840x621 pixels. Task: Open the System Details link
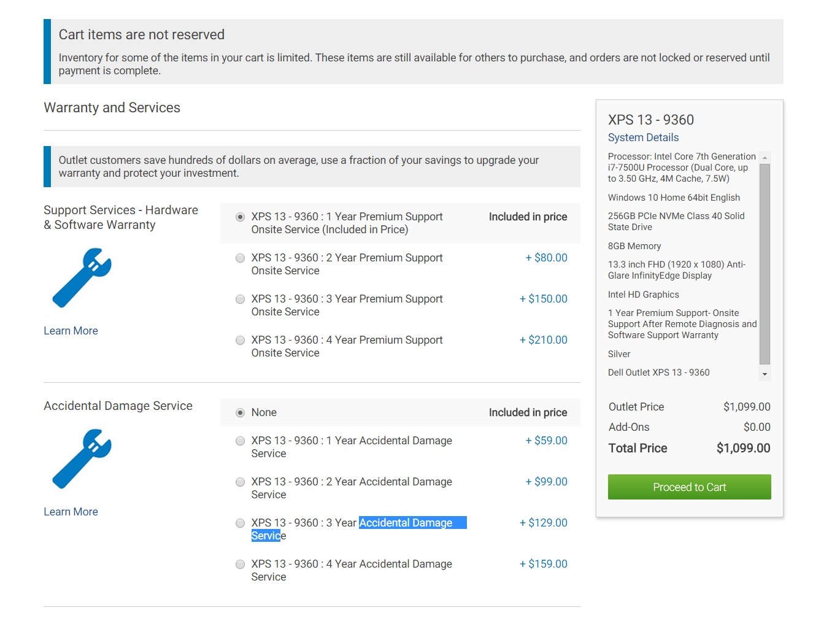(643, 137)
